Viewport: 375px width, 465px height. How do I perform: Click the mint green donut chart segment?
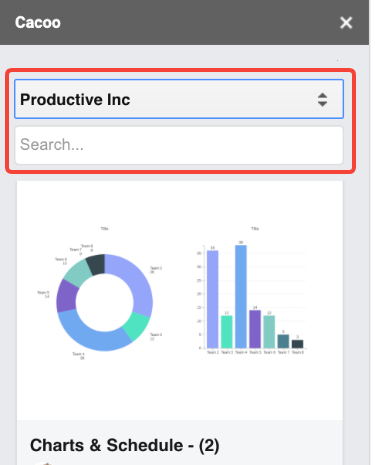(x=137, y=326)
